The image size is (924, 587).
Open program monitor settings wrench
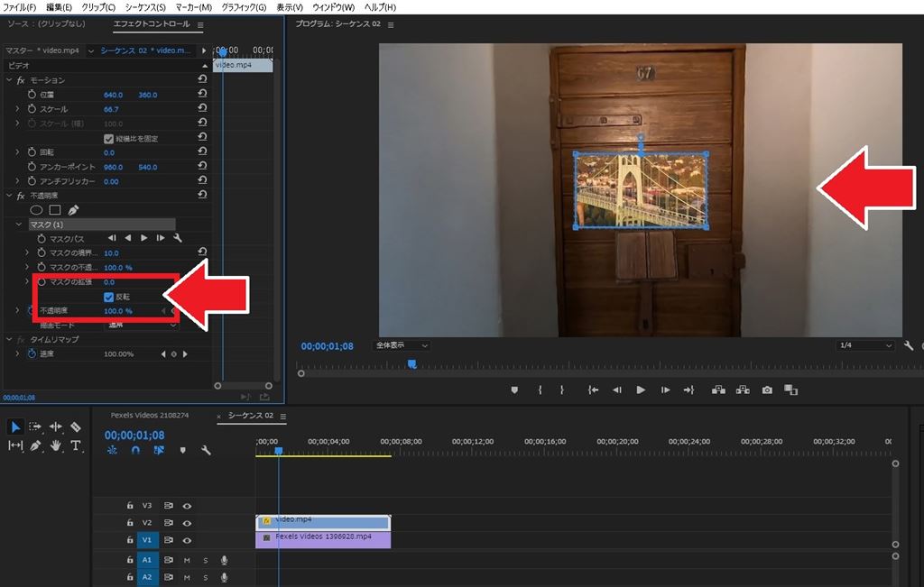click(x=908, y=345)
